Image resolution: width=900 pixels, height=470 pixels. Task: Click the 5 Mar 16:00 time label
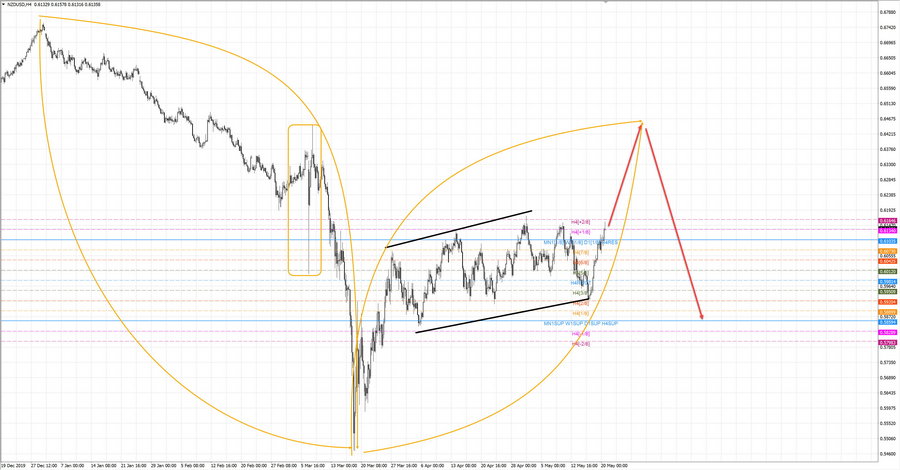(313, 466)
